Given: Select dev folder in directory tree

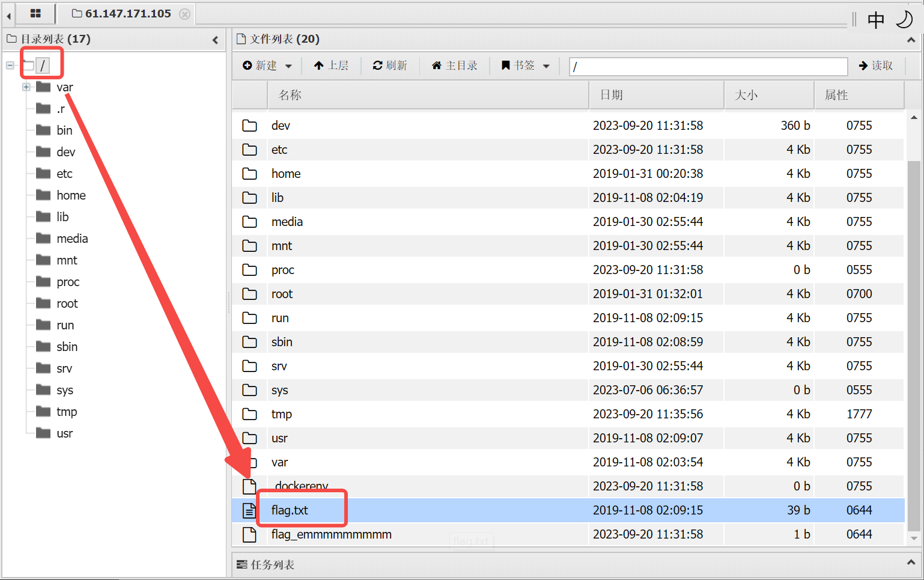Looking at the screenshot, I should point(66,152).
